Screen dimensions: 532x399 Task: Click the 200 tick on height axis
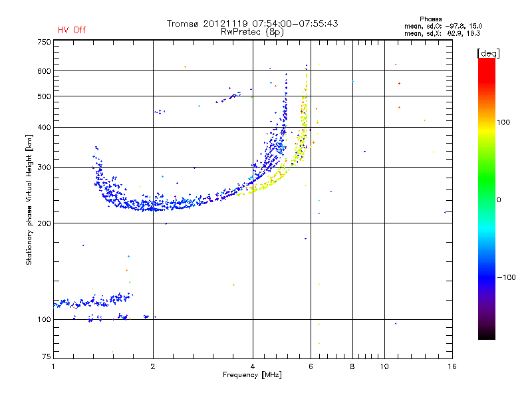tap(44, 223)
